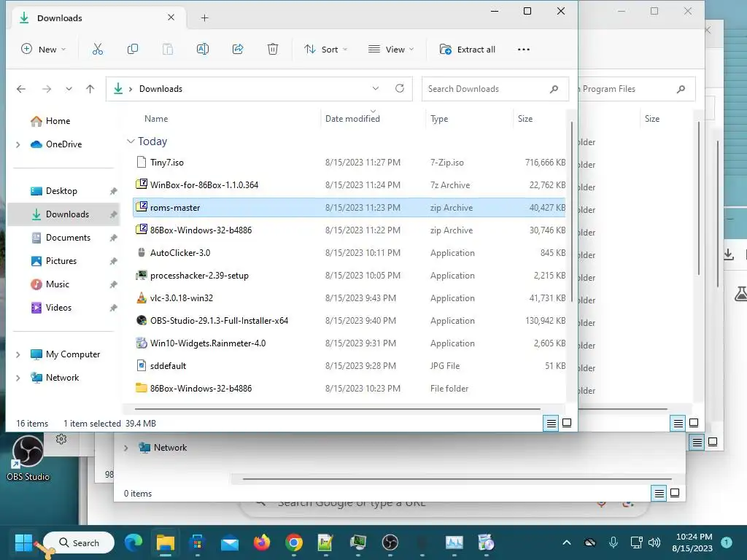Click the search magnifier in Search Downloads
Image resolution: width=747 pixels, height=560 pixels.
(x=554, y=89)
